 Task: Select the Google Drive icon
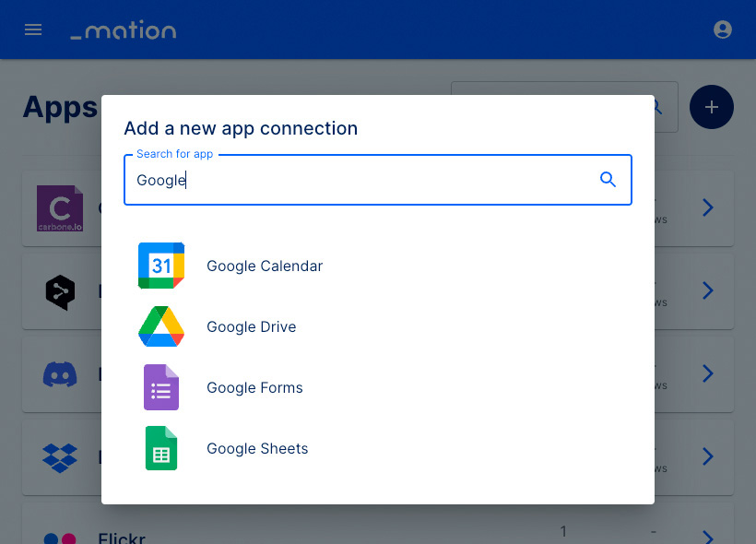point(161,326)
